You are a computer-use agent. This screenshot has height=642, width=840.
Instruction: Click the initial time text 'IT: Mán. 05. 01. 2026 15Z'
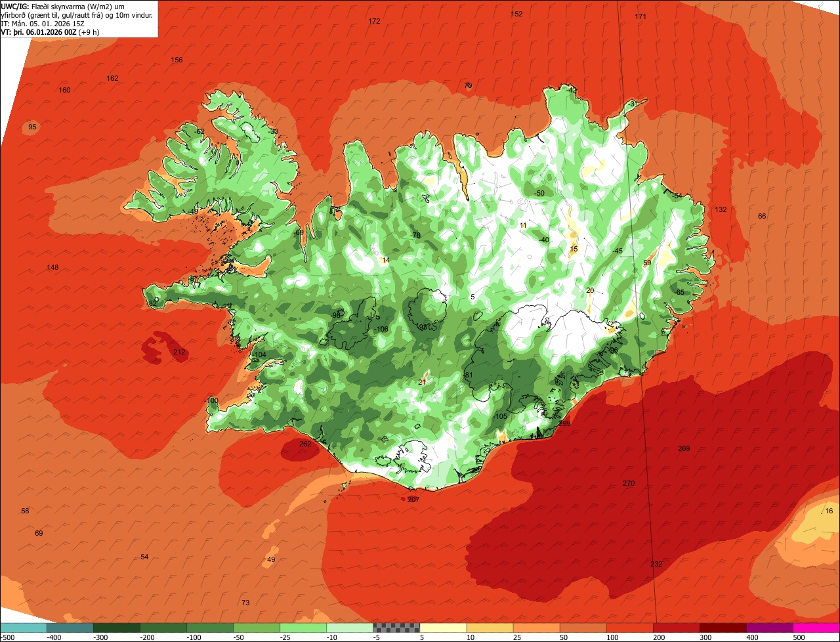[x=44, y=24]
